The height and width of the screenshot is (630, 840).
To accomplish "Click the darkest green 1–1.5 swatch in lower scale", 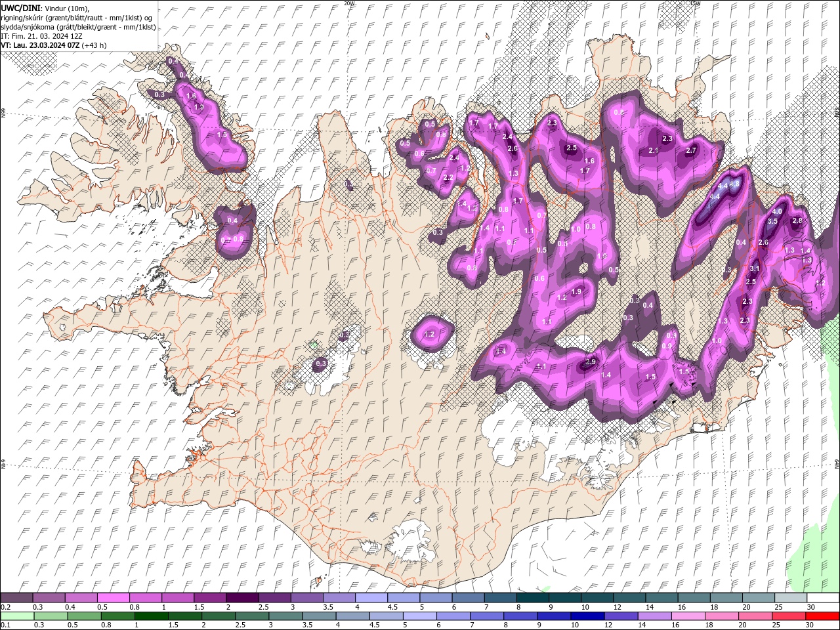I will (152, 616).
